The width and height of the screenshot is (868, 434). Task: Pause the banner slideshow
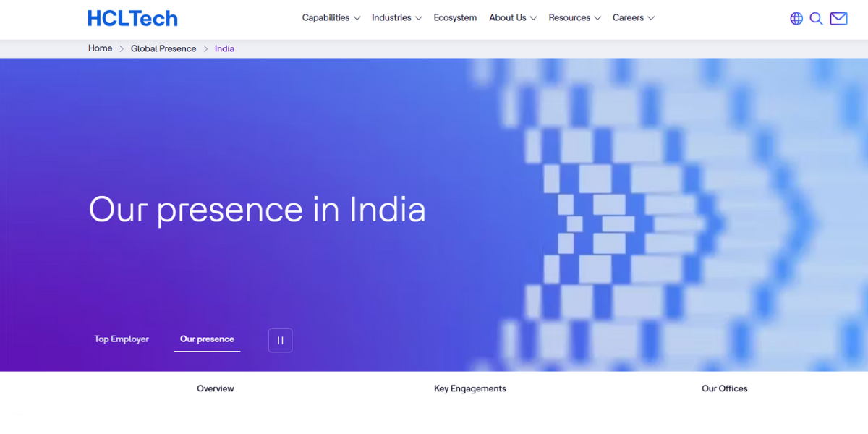280,340
